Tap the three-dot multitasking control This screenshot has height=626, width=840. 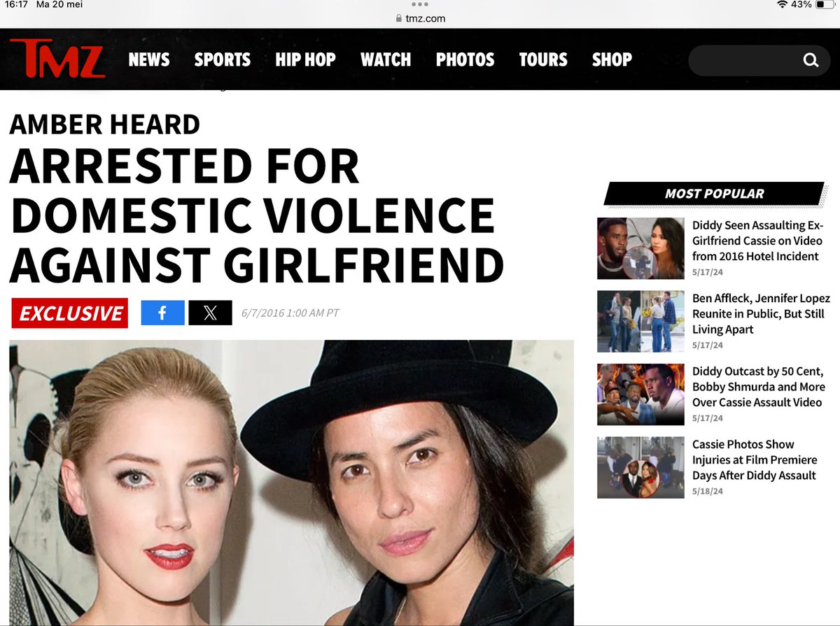coord(420,5)
